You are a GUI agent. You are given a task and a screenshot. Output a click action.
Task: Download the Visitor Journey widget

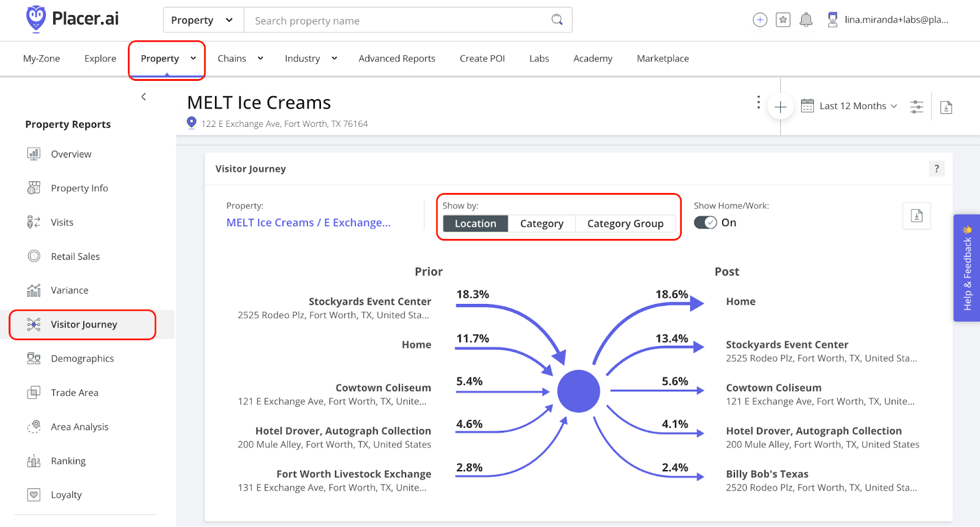[916, 216]
